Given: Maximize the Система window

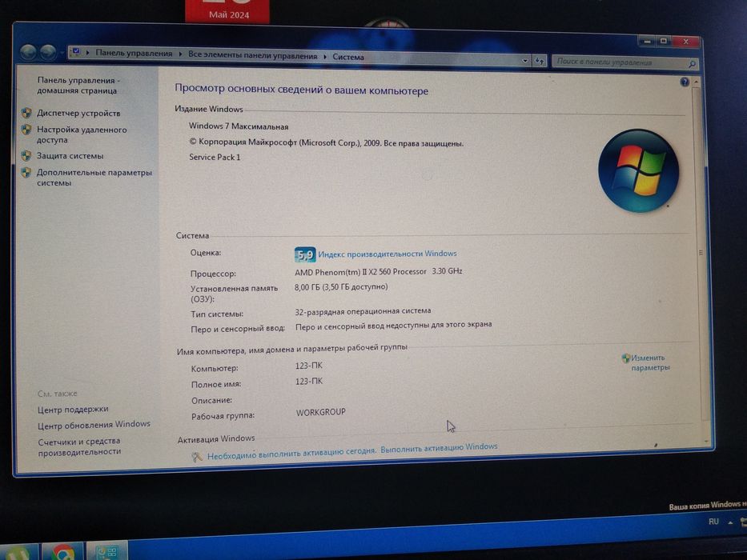Looking at the screenshot, I should (x=664, y=42).
